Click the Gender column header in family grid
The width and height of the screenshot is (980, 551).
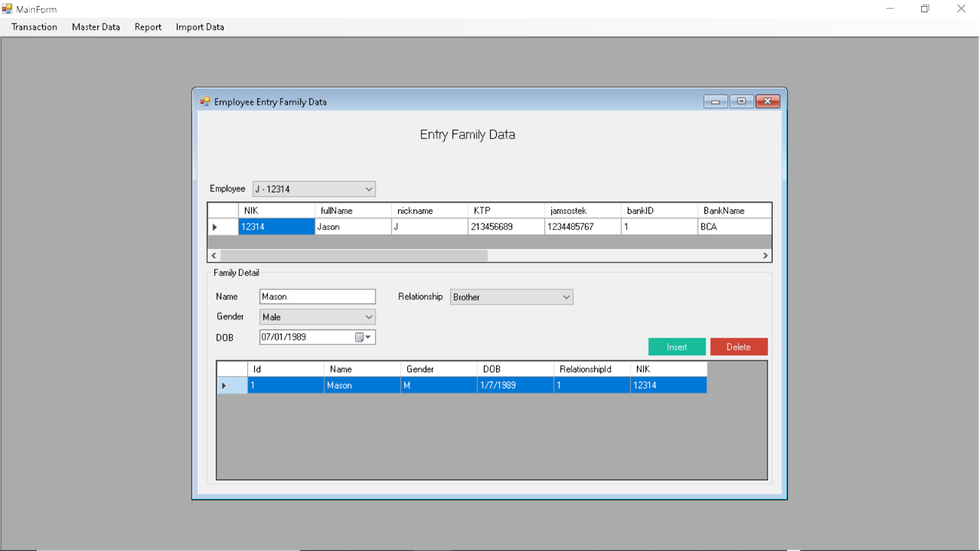[x=439, y=369]
